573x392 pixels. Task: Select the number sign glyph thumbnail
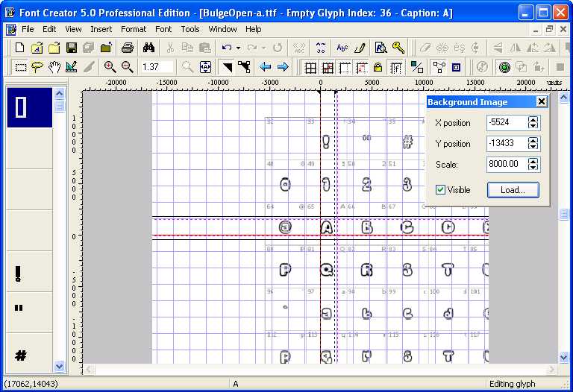pyautogui.click(x=29, y=353)
